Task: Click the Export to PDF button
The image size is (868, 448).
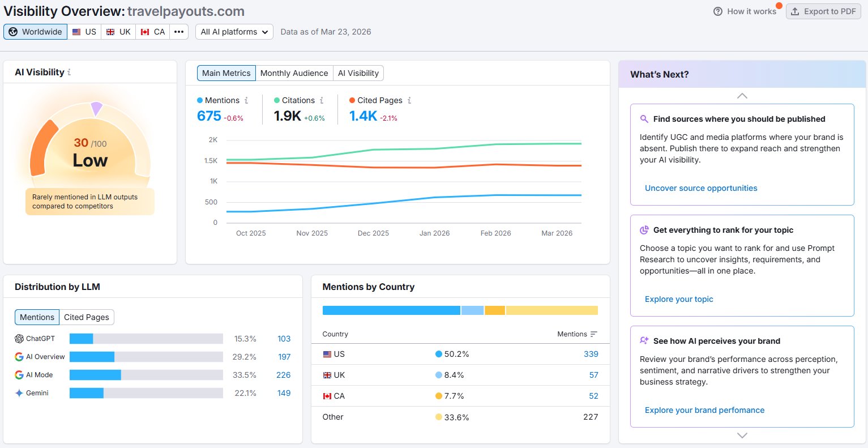Action: [823, 11]
